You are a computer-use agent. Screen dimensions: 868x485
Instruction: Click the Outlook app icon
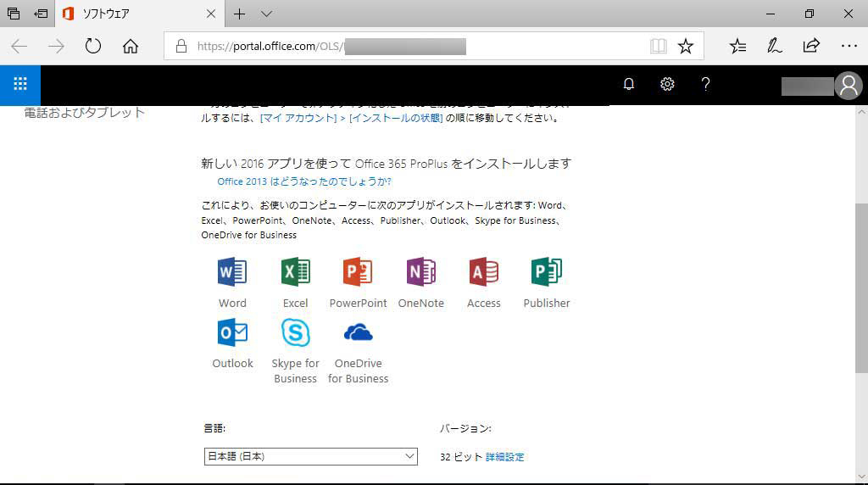coord(232,332)
